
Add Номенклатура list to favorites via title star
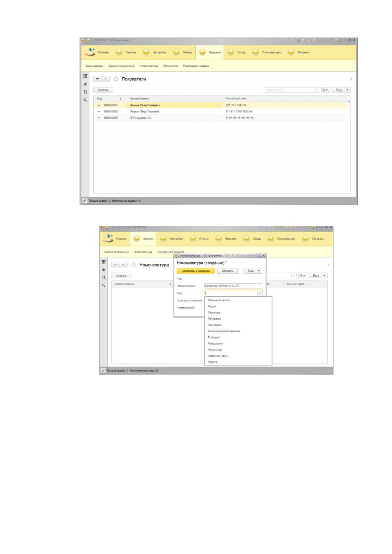(134, 264)
